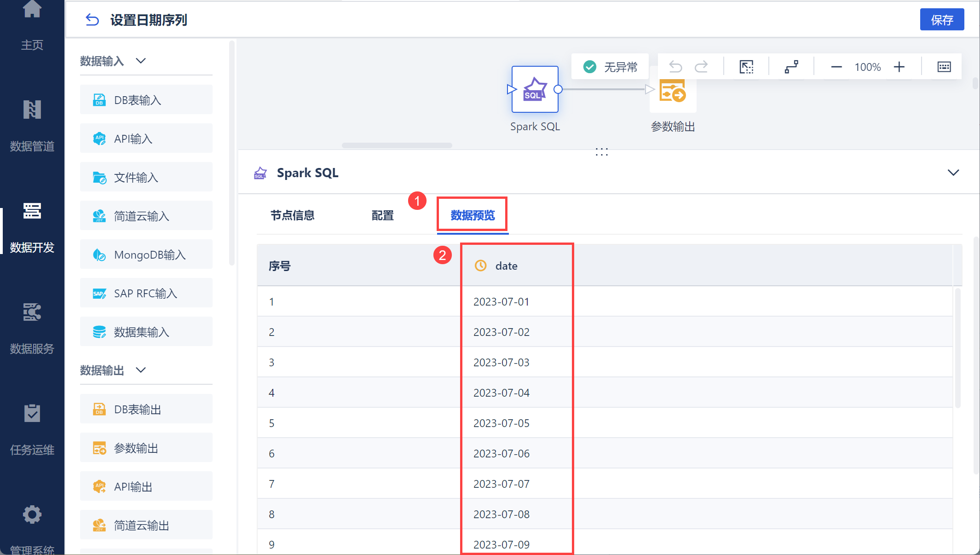
Task: Click the auto-layout connector icon
Action: pos(791,67)
